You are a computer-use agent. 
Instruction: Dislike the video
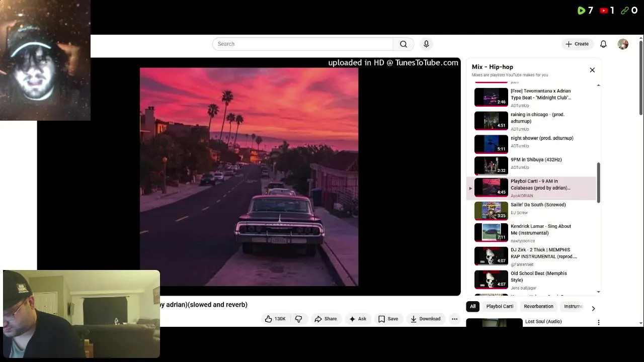(299, 319)
